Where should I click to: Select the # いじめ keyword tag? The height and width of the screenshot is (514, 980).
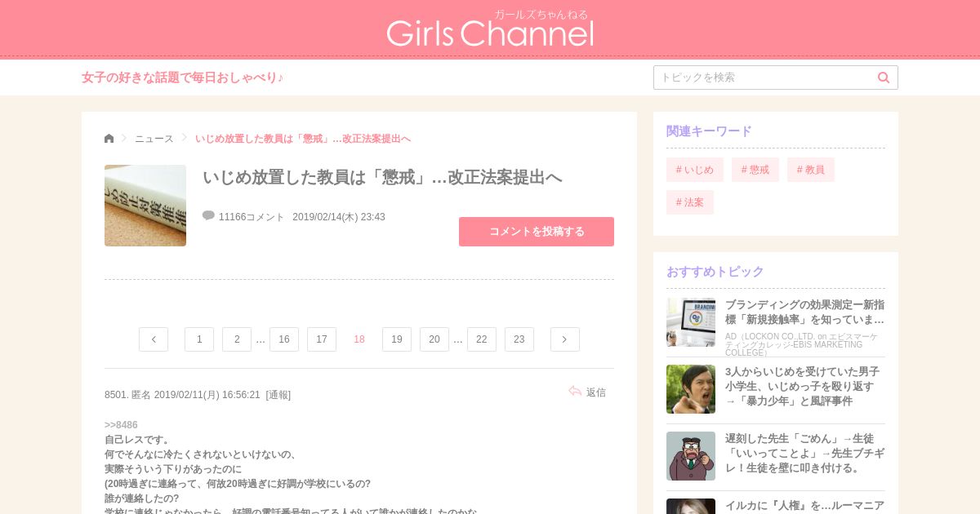(x=695, y=170)
